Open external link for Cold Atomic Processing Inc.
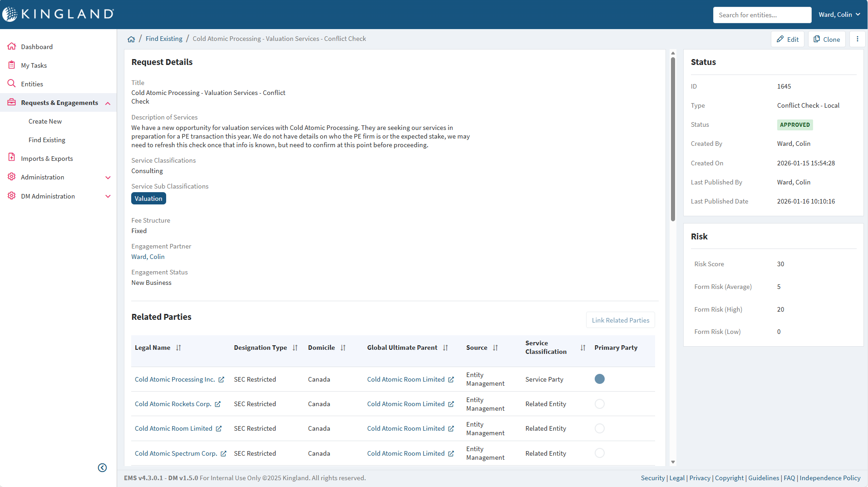Screen dimensions: 868x487 click(x=222, y=379)
